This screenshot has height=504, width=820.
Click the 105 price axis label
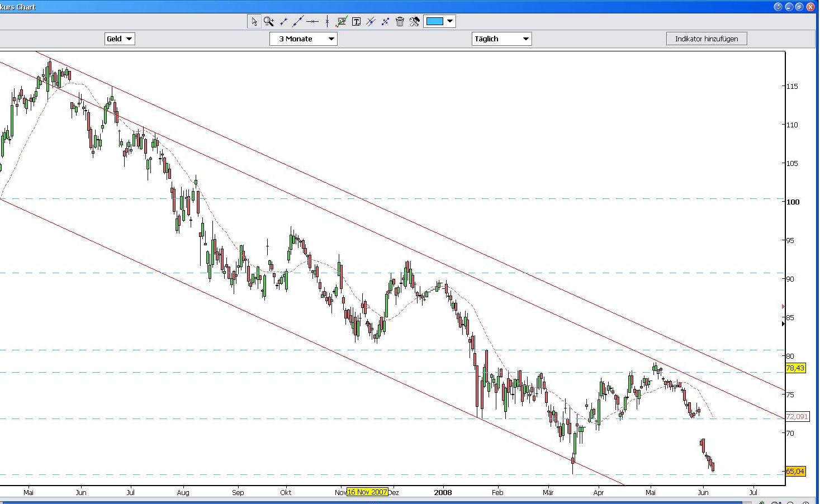click(x=792, y=163)
